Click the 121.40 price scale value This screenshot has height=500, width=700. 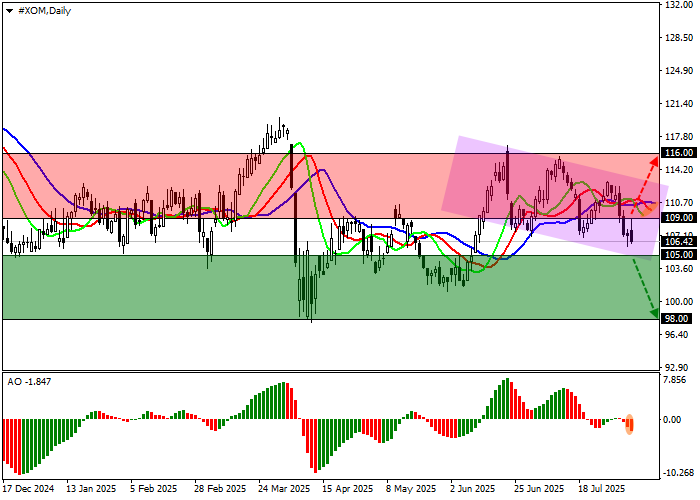(679, 104)
